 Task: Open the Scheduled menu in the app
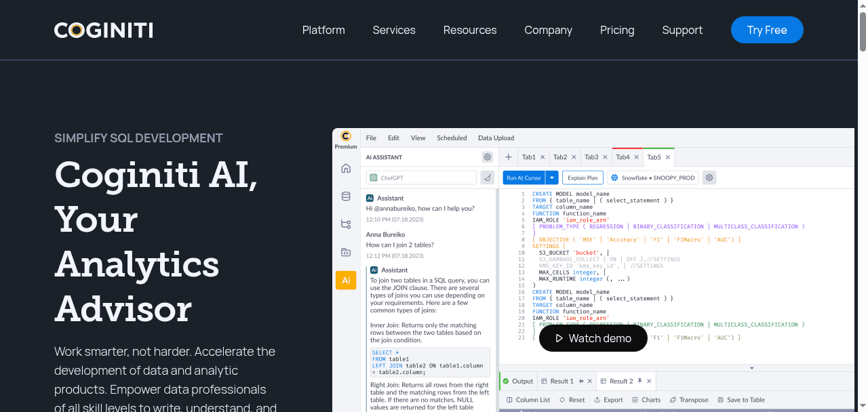tap(452, 138)
